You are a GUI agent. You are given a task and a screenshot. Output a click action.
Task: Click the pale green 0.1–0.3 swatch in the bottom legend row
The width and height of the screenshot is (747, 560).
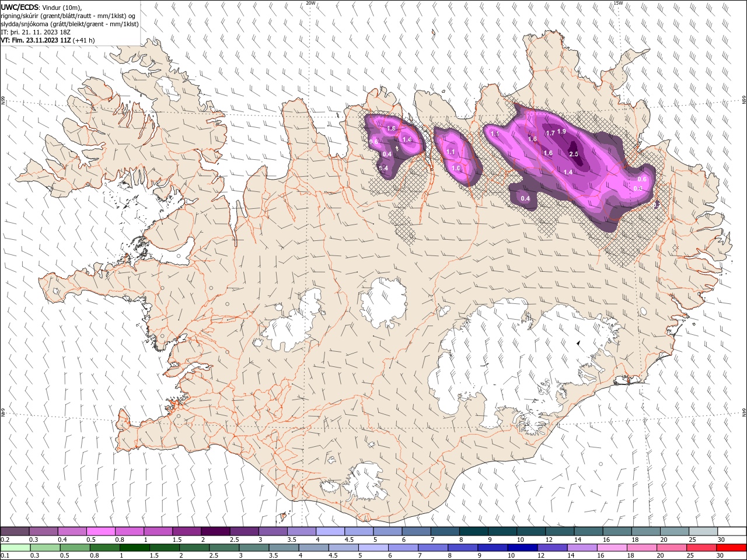pyautogui.click(x=15, y=548)
